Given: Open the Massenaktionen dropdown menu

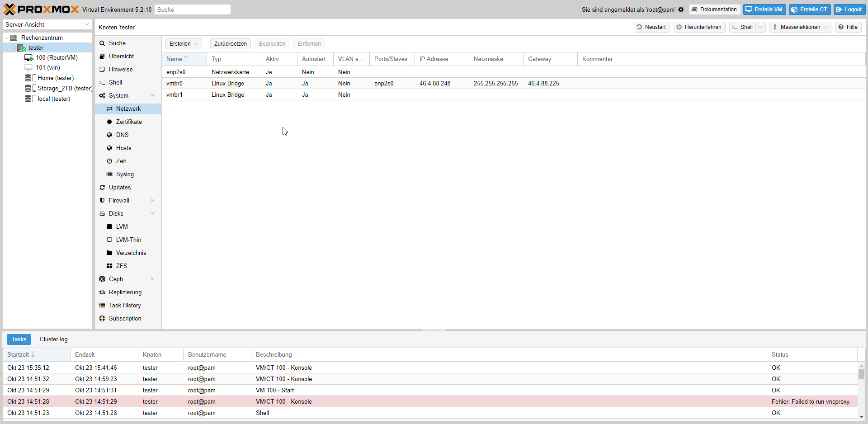Looking at the screenshot, I should point(800,27).
